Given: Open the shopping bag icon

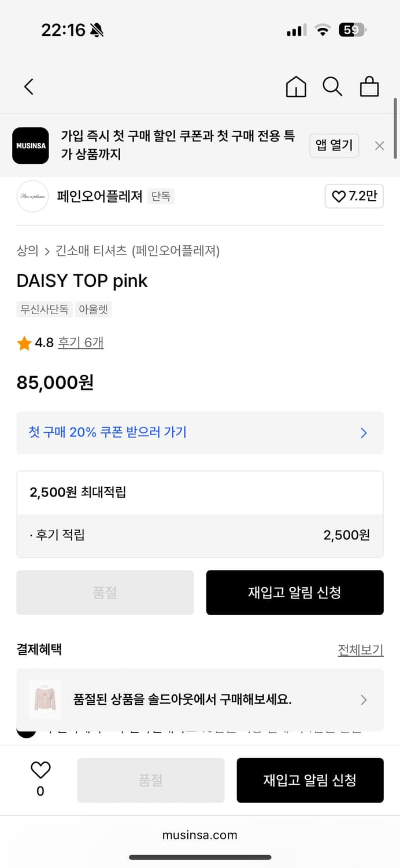Looking at the screenshot, I should point(369,86).
